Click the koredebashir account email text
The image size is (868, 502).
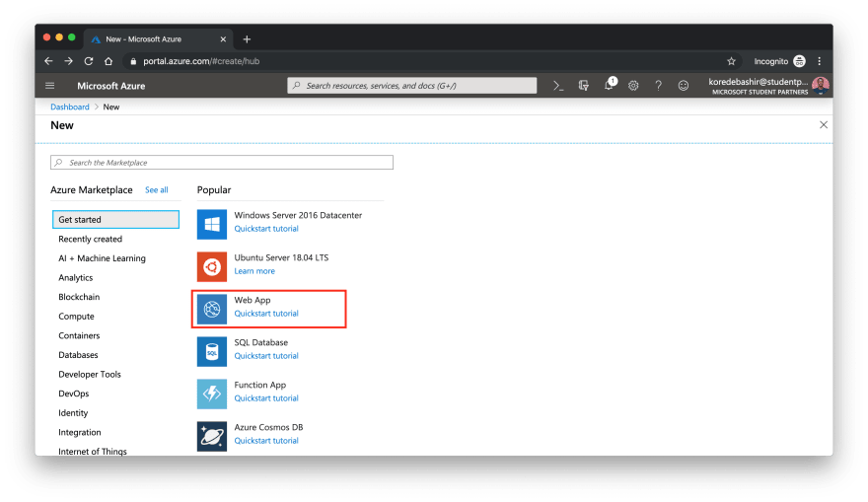[759, 82]
